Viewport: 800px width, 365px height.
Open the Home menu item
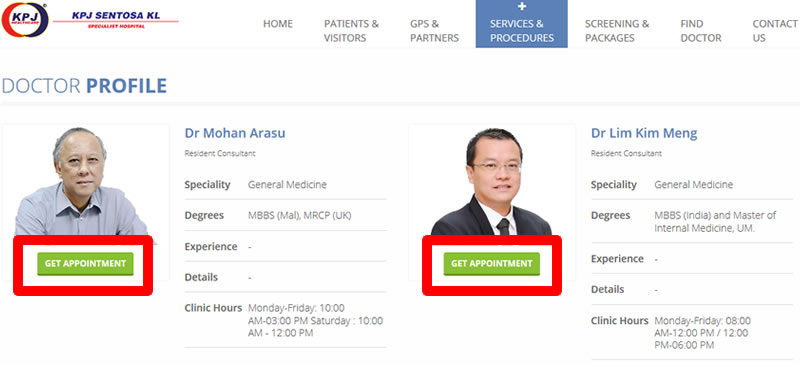click(278, 23)
